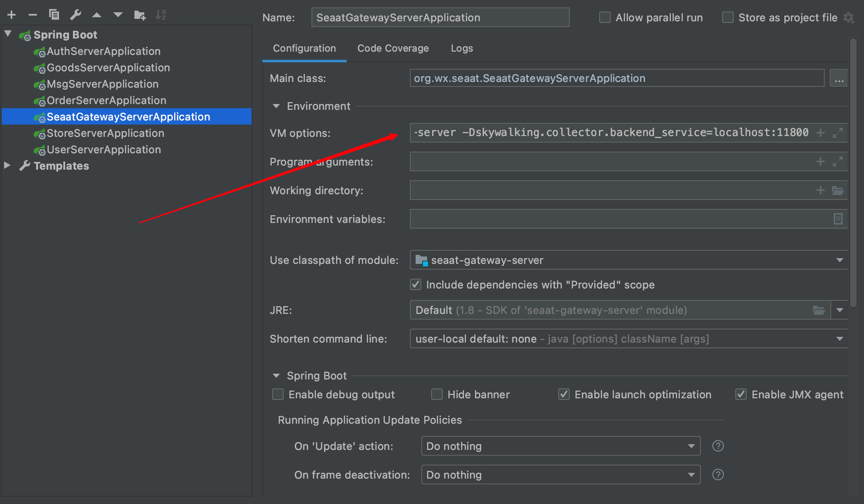The image size is (864, 504).
Task: Insert macro in Working directory field
Action: click(821, 190)
